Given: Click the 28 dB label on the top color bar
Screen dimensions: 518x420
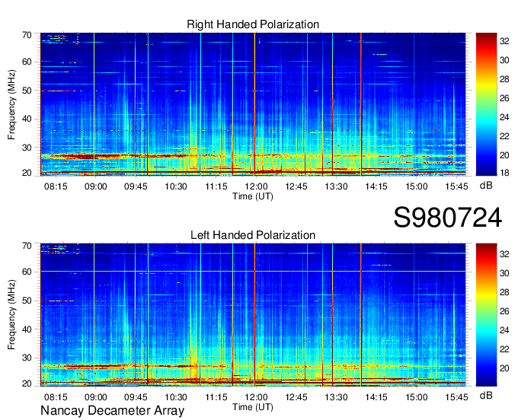Looking at the screenshot, I should point(504,79).
